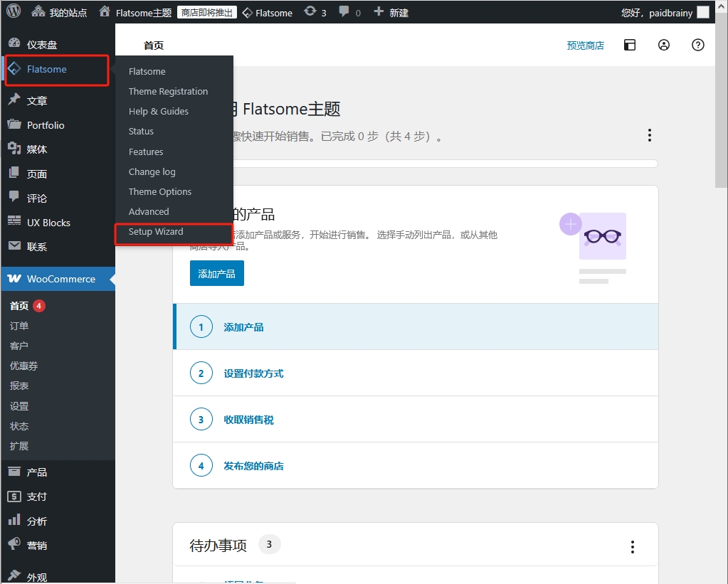The height and width of the screenshot is (584, 728).
Task: Open 联系 contact mail icon
Action: [14, 246]
